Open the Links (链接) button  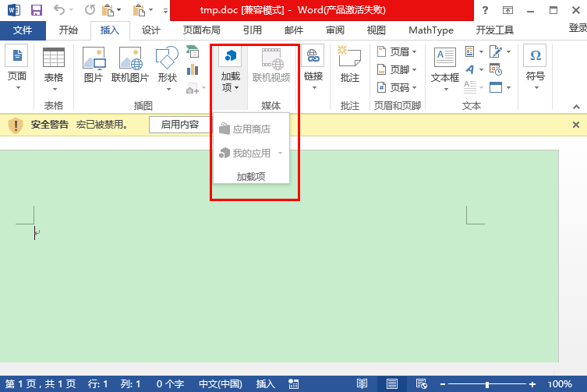[313, 68]
